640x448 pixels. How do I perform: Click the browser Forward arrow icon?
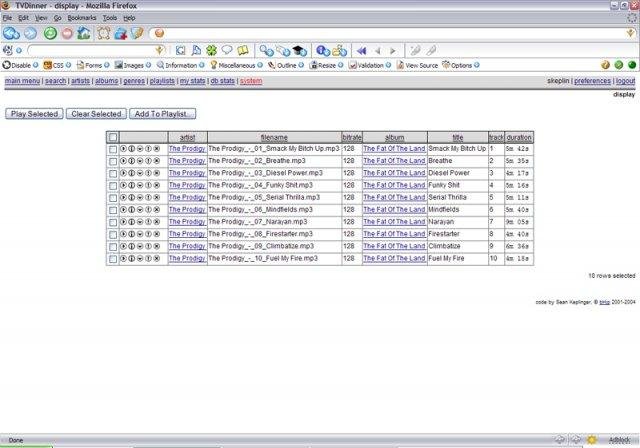click(x=30, y=33)
